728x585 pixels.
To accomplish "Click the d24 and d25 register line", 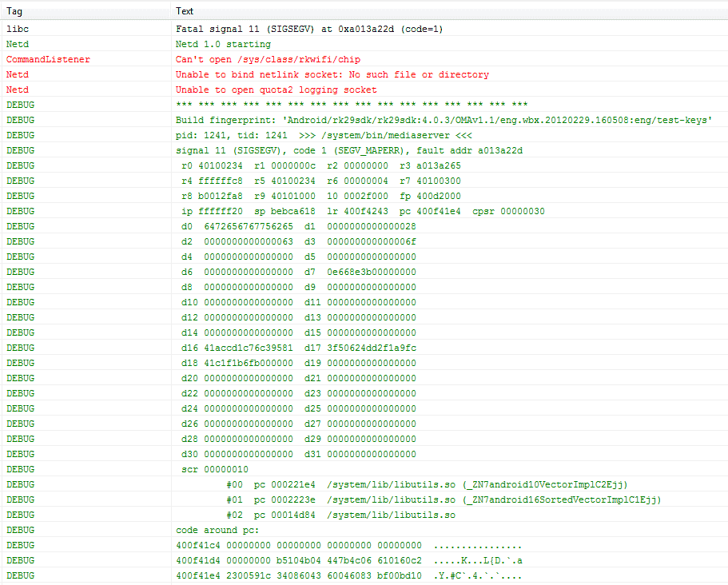I will tap(364, 408).
